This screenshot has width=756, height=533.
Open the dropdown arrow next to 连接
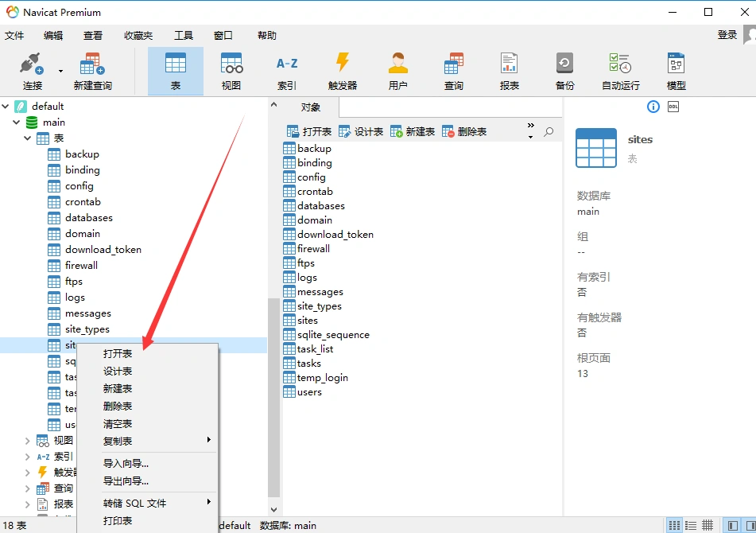coord(60,70)
